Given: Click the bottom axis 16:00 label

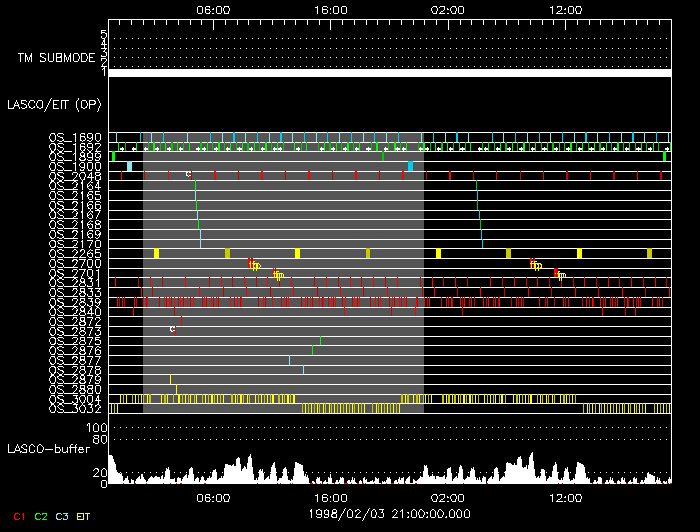Looking at the screenshot, I should (x=330, y=498).
